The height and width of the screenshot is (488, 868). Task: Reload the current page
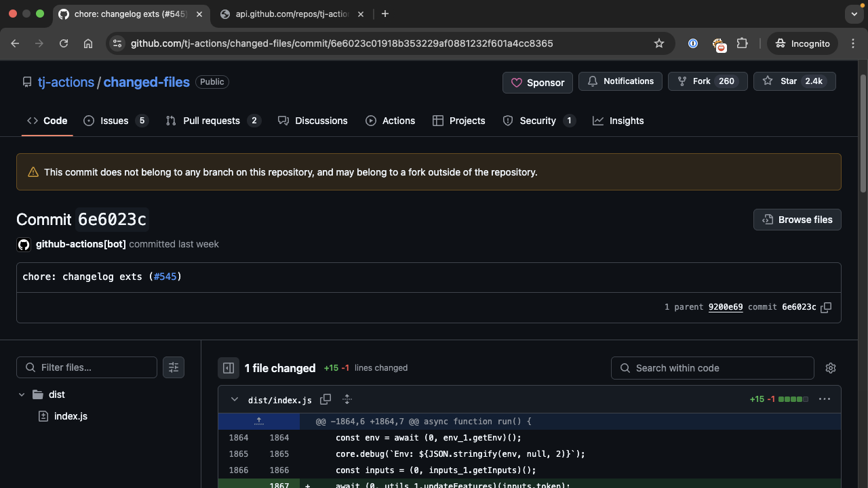(64, 43)
